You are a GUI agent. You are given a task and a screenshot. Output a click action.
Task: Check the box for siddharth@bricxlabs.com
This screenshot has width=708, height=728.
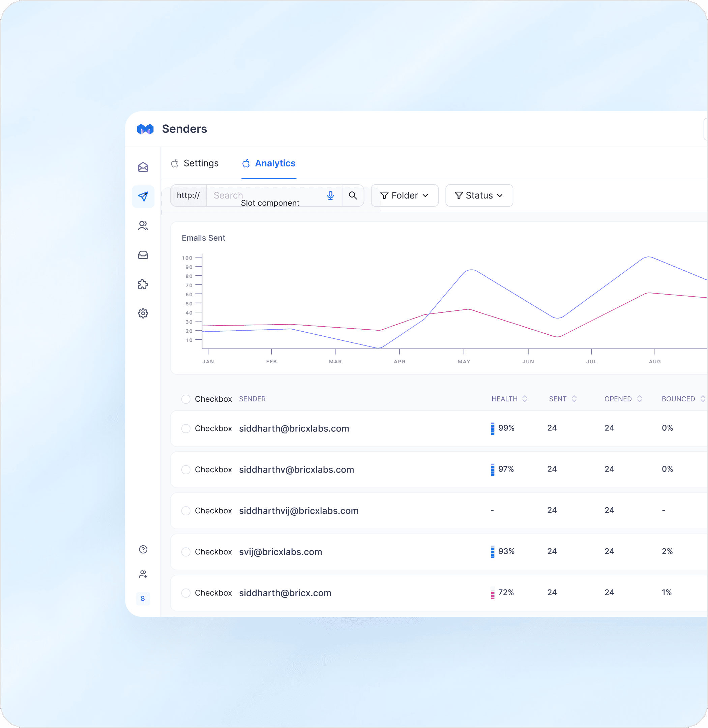186,428
